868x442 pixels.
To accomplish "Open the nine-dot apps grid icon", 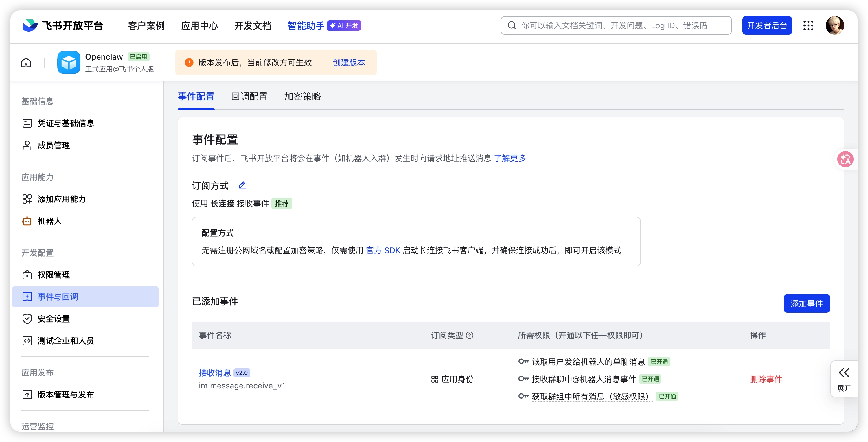I will pyautogui.click(x=808, y=26).
